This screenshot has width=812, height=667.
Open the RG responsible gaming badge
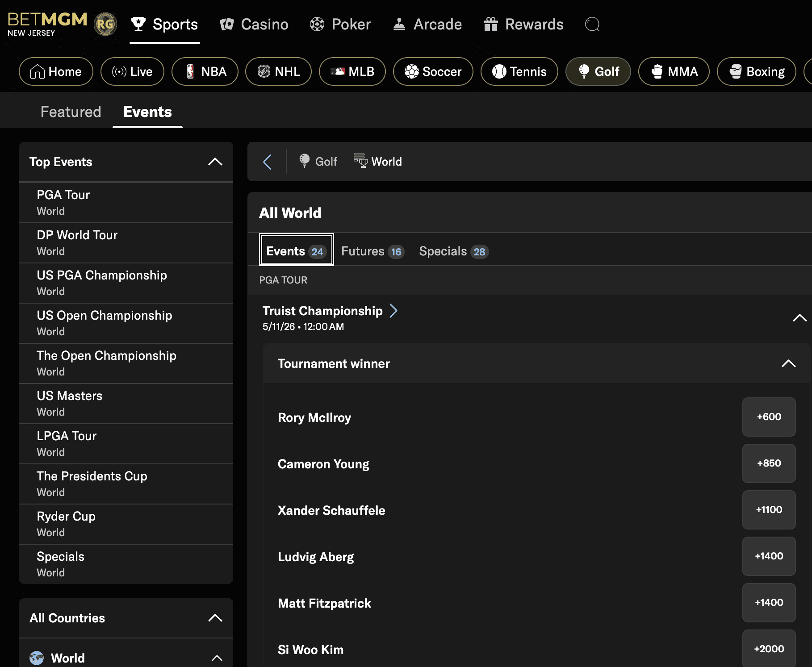click(x=105, y=24)
